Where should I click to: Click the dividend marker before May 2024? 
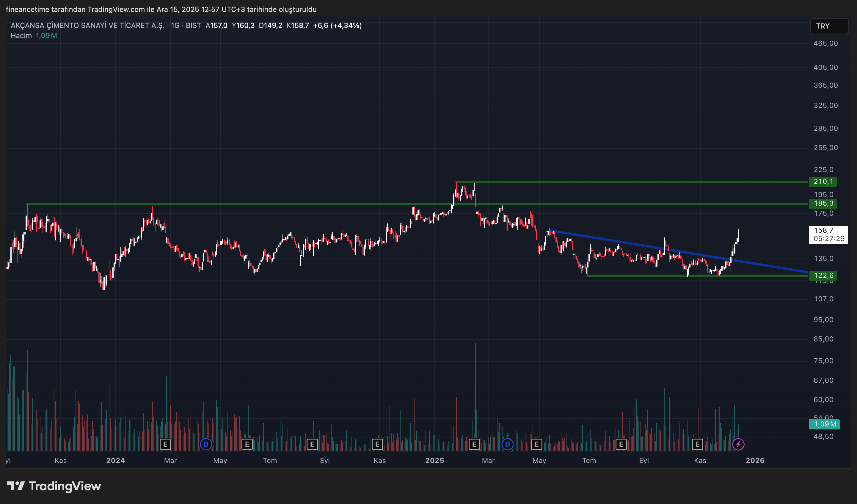[206, 444]
